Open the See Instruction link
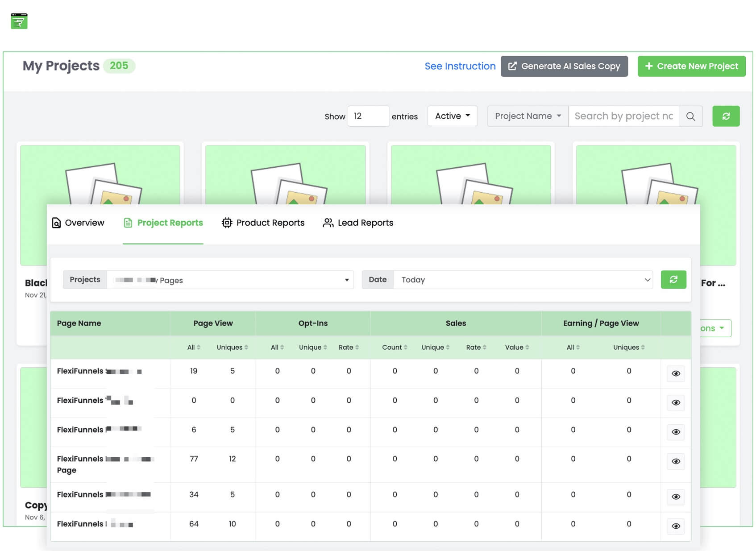This screenshot has height=551, width=756. point(460,66)
